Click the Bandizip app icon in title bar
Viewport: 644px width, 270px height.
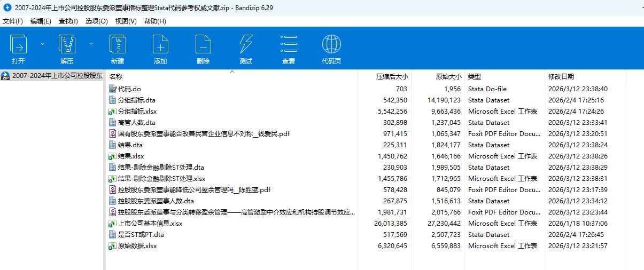[x=7, y=7]
